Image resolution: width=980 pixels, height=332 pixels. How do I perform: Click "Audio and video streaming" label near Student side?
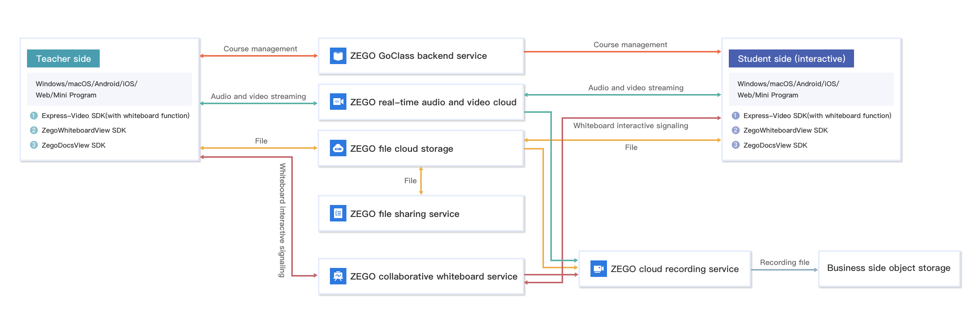point(636,87)
